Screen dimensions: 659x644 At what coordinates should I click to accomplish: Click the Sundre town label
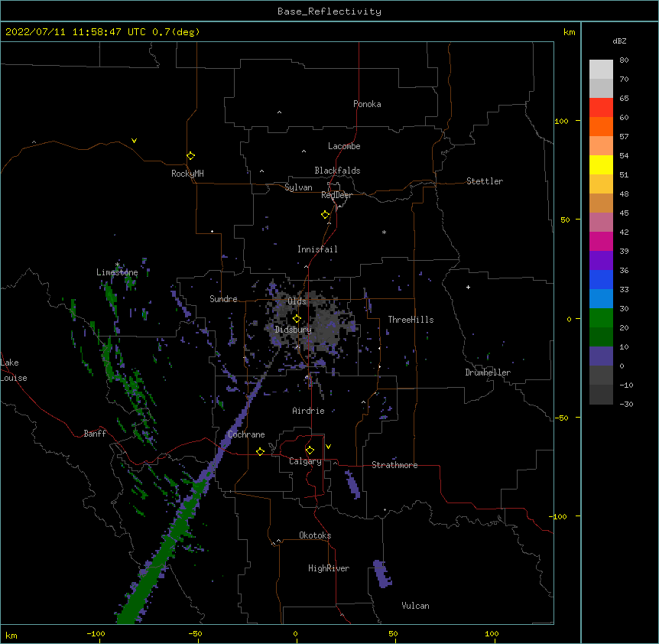[223, 299]
